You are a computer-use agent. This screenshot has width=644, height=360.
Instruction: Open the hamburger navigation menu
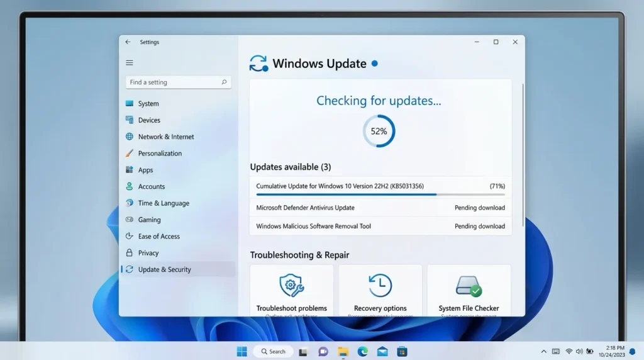pyautogui.click(x=130, y=62)
